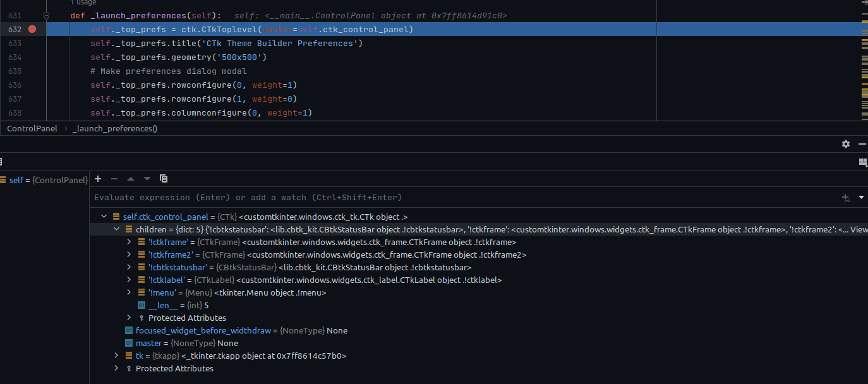
Task: Open debugger options via the gear icon
Action: click(846, 144)
